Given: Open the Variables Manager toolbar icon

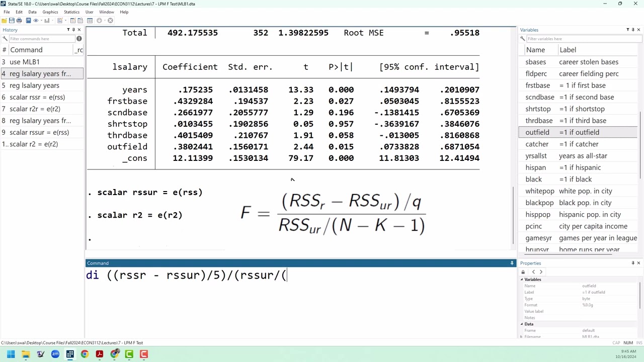Looking at the screenshot, I should click(90, 21).
